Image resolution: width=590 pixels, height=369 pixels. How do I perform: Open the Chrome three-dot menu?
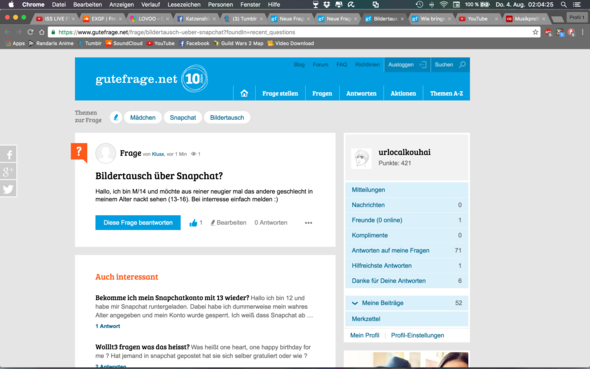(582, 32)
